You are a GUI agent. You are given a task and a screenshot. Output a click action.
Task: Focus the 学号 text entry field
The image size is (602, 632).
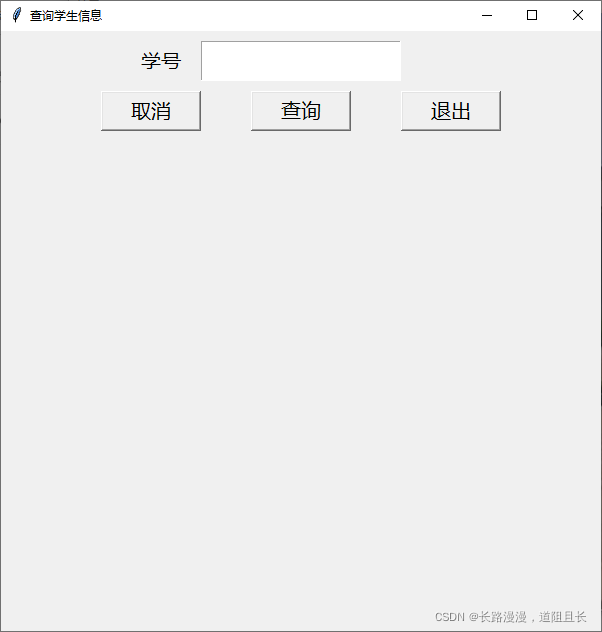[301, 61]
